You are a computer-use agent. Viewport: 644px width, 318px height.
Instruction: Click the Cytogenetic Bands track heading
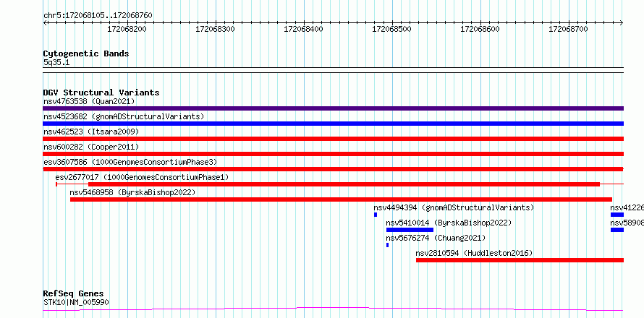[x=86, y=53]
